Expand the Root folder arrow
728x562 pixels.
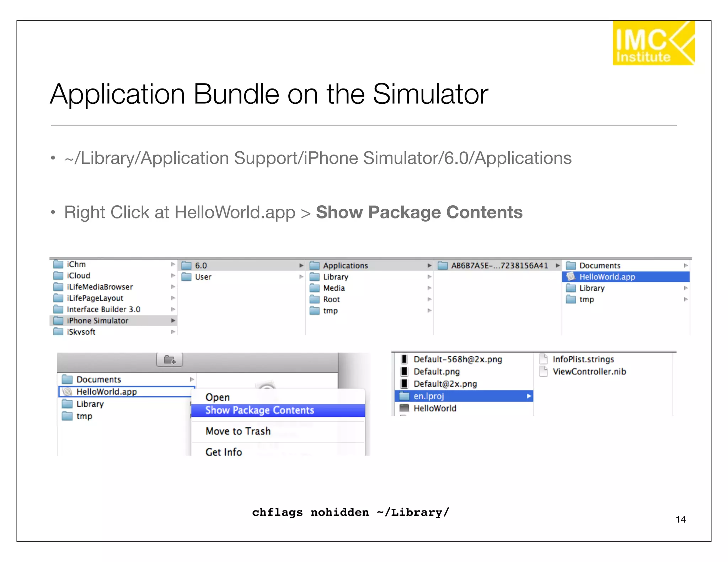coord(429,299)
